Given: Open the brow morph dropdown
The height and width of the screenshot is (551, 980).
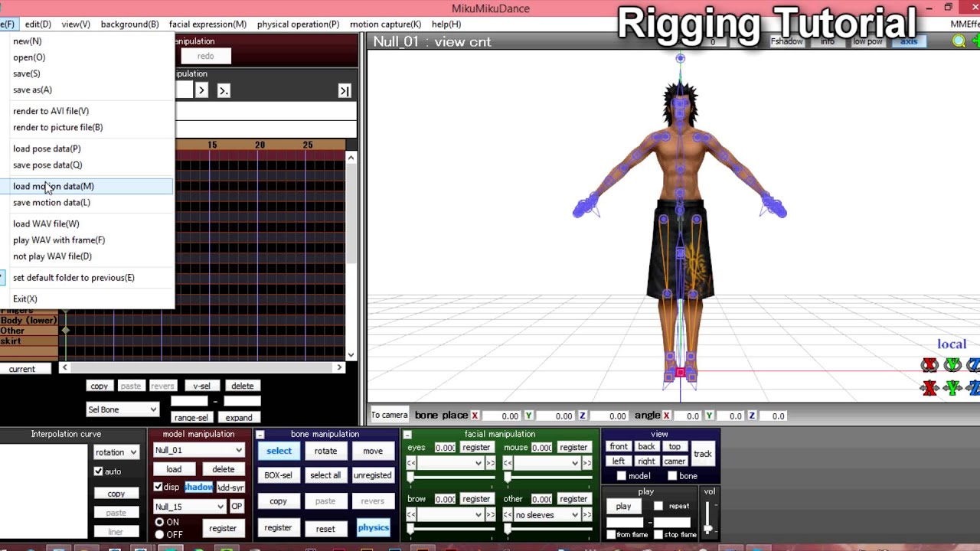Looking at the screenshot, I should pyautogui.click(x=451, y=515).
